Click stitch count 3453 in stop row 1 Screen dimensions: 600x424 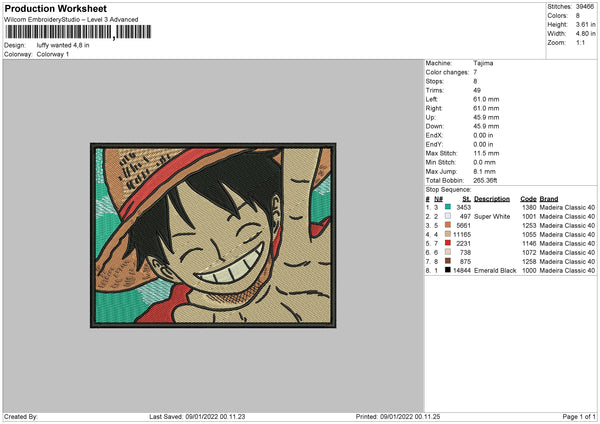click(463, 207)
